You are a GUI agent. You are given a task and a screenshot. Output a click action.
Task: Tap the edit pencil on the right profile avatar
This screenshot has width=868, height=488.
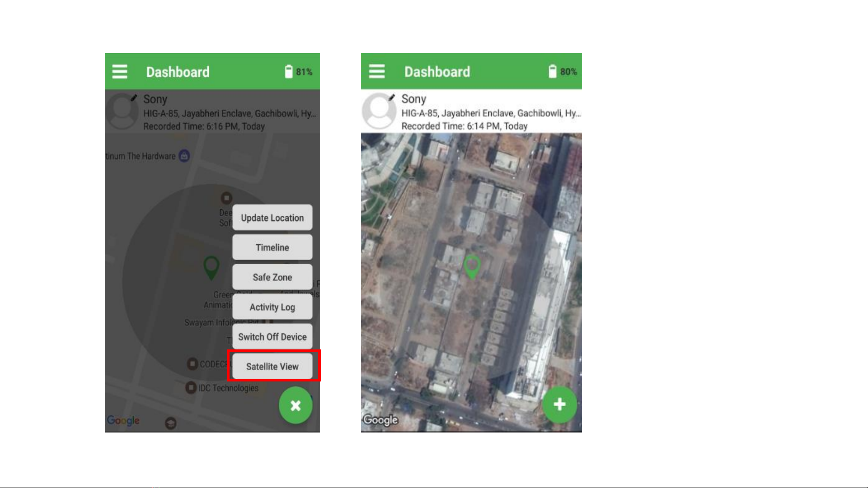tap(392, 98)
